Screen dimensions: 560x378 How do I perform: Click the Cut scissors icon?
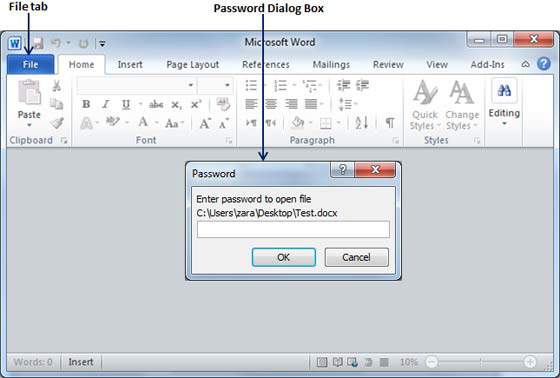click(56, 86)
